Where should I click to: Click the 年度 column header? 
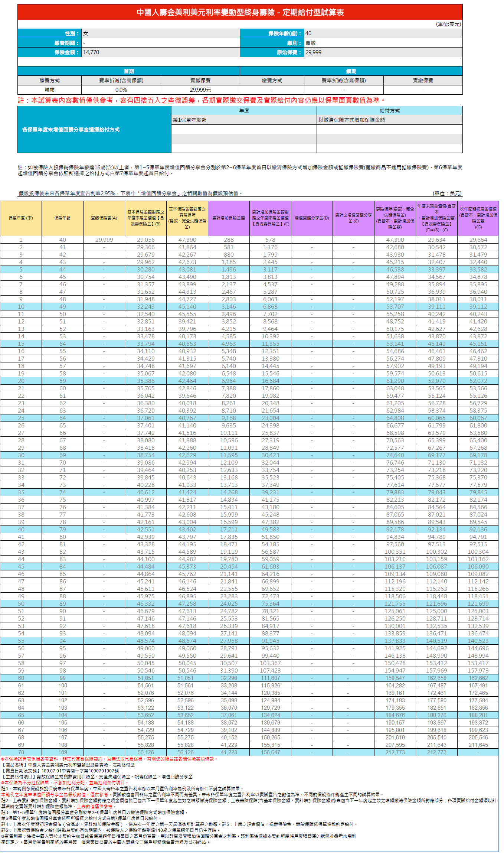244,111
